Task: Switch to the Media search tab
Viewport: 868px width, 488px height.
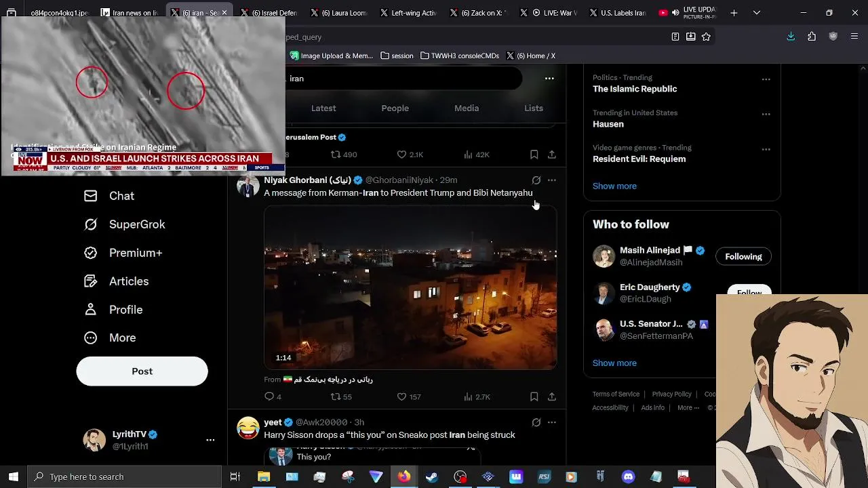Action: 467,108
